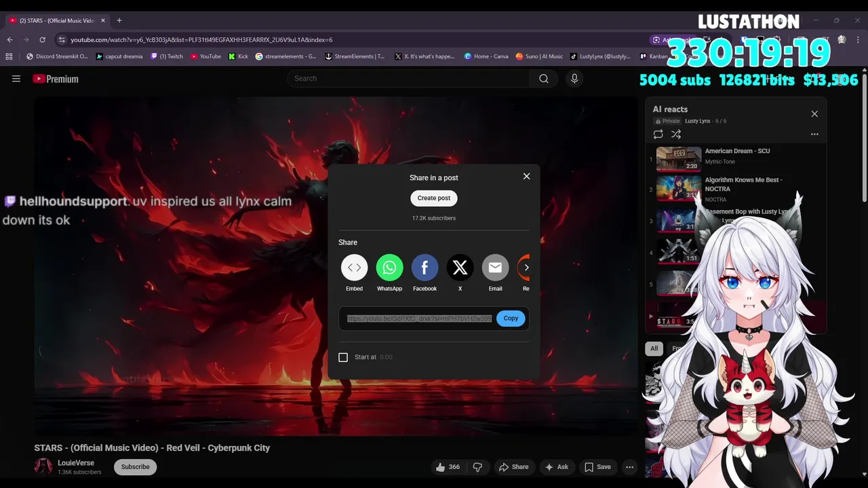
Task: Share the video on X
Action: 460,268
